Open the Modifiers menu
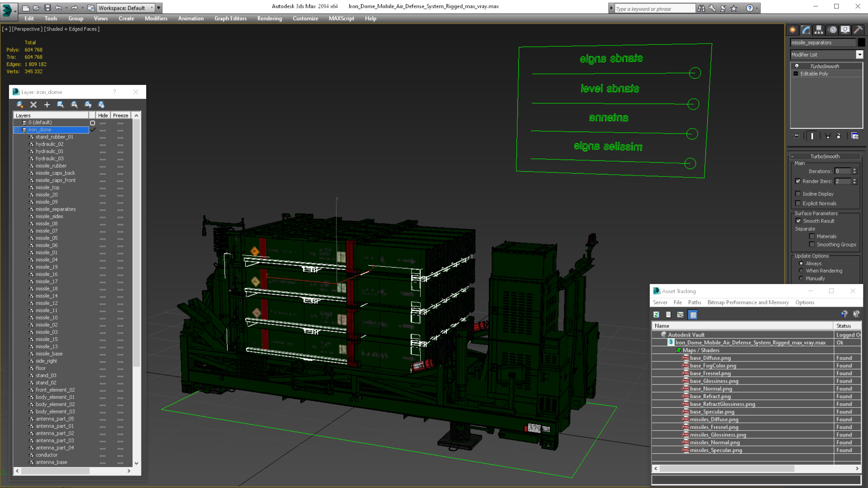 [x=156, y=18]
